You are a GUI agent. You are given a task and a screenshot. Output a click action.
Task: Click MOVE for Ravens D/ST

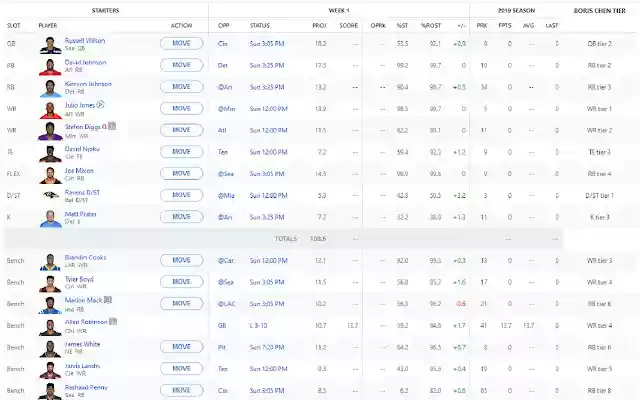click(182, 195)
